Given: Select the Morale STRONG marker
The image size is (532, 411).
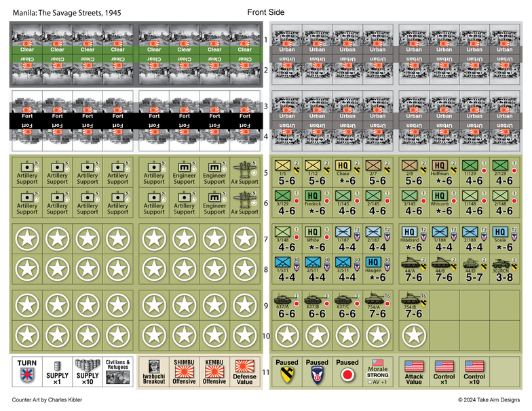Looking at the screenshot, I should click(x=377, y=372).
